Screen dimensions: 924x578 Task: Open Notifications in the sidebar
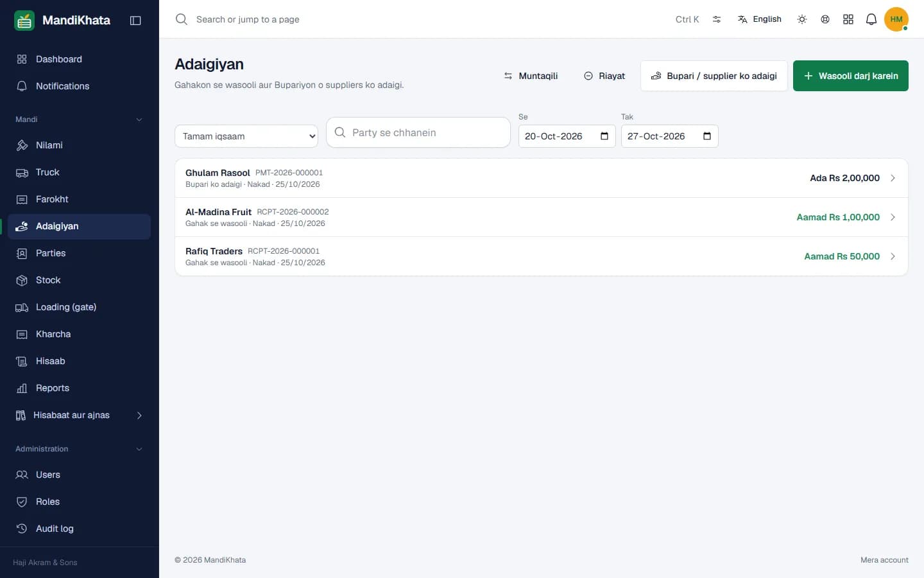click(80, 86)
